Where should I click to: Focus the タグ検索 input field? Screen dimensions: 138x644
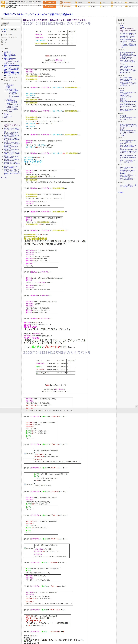coord(11,27)
